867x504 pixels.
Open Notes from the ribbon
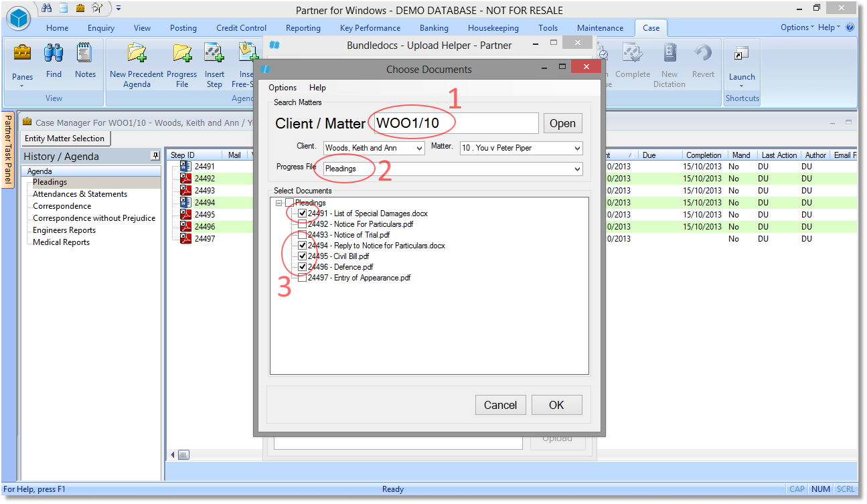(85, 61)
